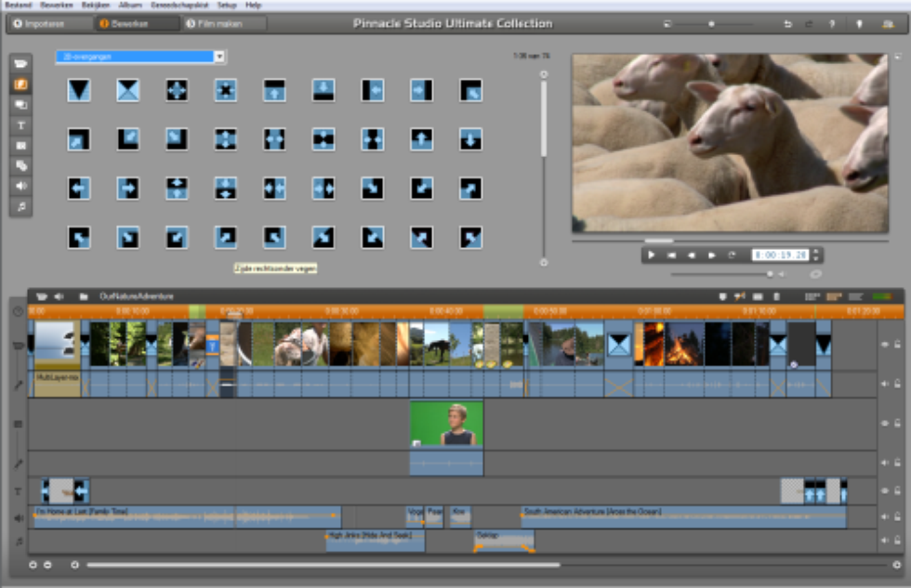The height and width of the screenshot is (588, 911).
Task: Toggle loop playback in the player
Action: coord(733,255)
